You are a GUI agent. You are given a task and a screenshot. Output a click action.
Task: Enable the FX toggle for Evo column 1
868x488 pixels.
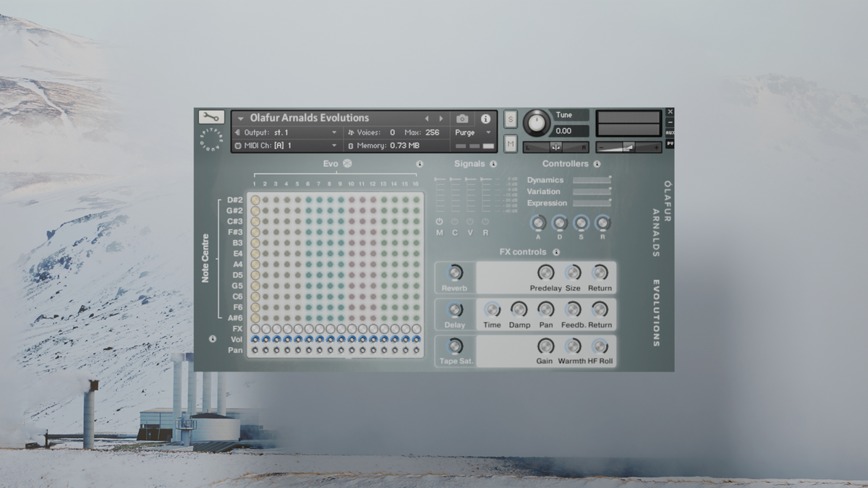click(255, 329)
